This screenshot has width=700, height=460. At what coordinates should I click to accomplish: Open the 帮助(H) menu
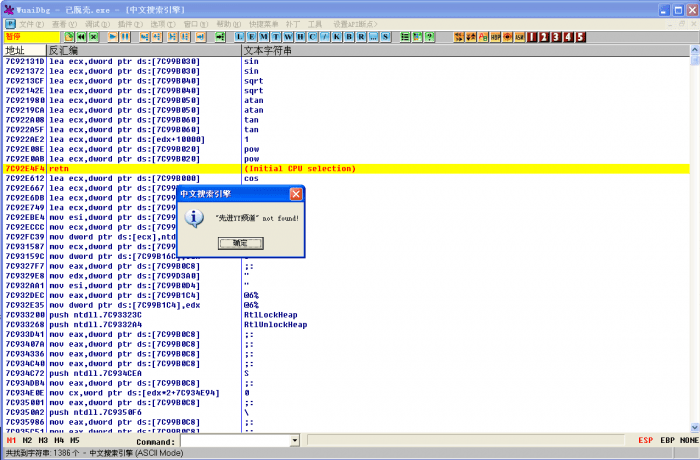228,22
